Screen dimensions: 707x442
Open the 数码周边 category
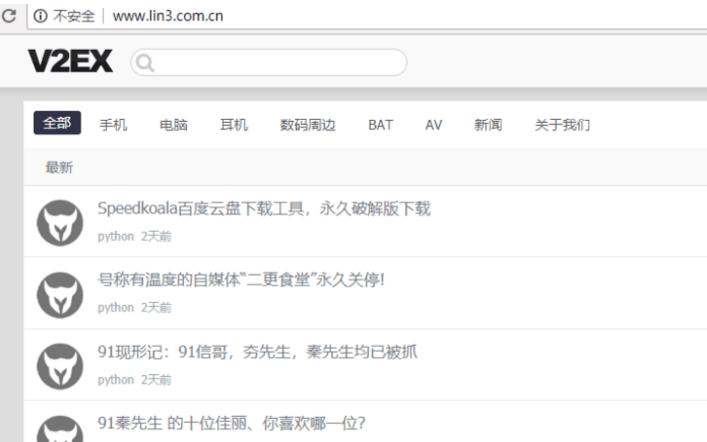coord(308,125)
